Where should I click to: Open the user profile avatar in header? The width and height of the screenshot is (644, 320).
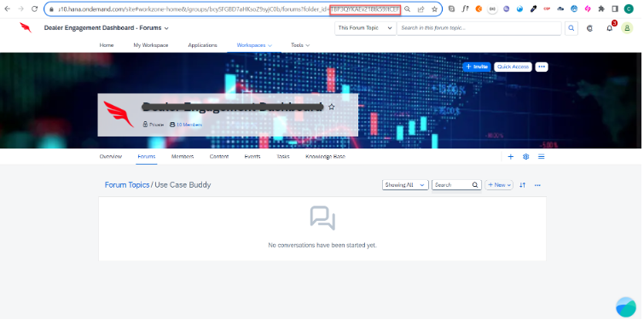[627, 28]
